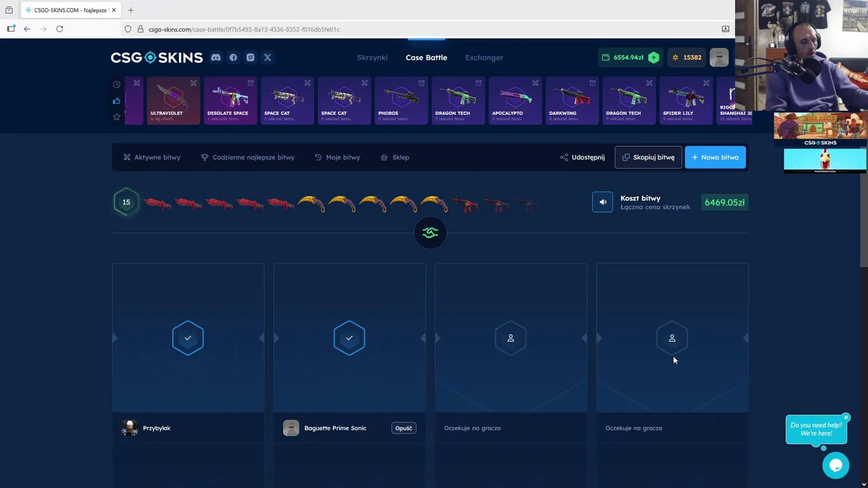Reload the browser page
The width and height of the screenshot is (868, 488).
tap(60, 29)
